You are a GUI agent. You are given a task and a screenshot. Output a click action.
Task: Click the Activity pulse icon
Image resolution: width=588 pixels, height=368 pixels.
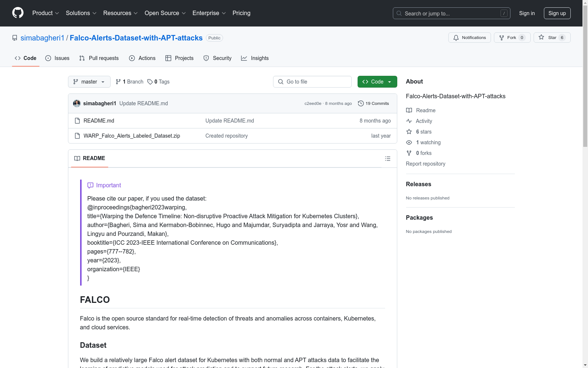pyautogui.click(x=409, y=121)
